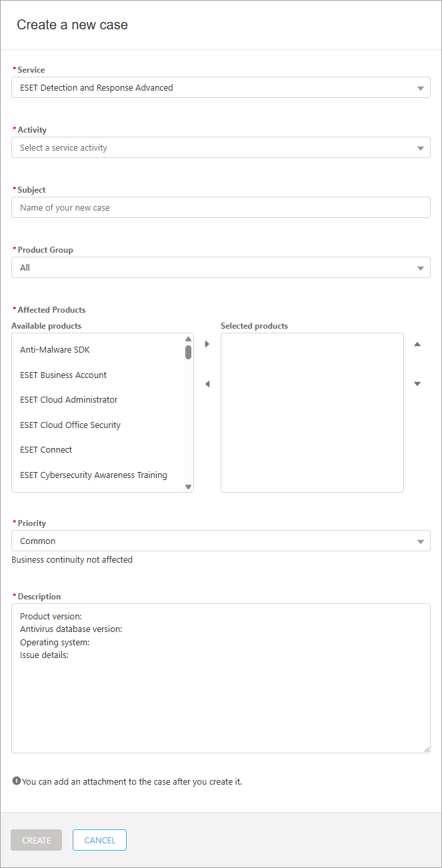This screenshot has width=442, height=868.
Task: Click the right arrow to add selected product
Action: [207, 344]
